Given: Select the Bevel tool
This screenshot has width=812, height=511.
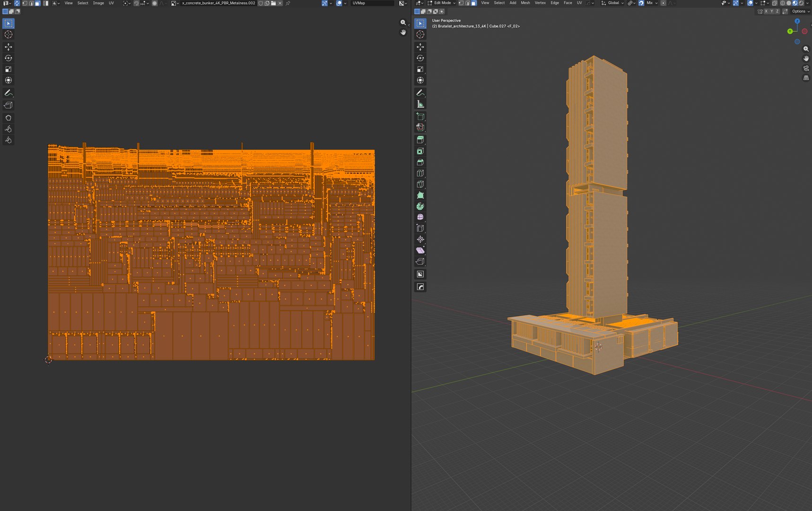Looking at the screenshot, I should tap(420, 162).
